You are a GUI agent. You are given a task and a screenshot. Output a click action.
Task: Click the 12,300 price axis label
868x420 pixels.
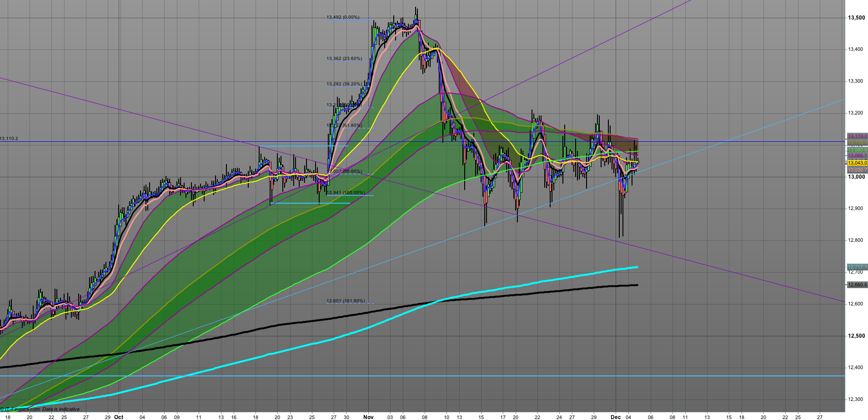(x=856, y=400)
